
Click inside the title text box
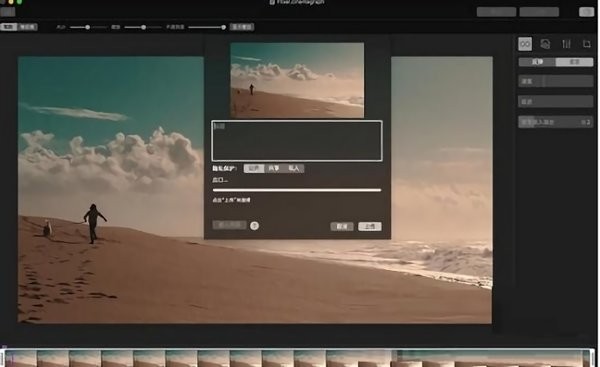tap(297, 141)
